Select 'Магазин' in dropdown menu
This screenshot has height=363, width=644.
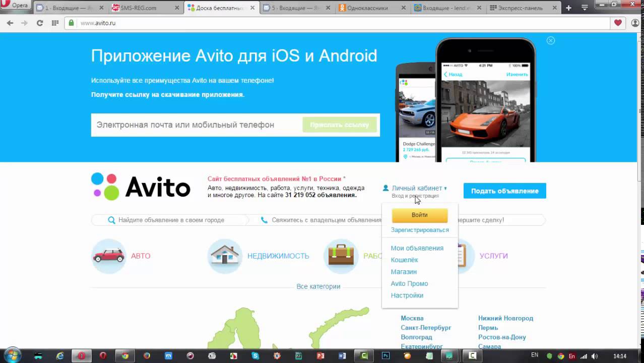(x=404, y=272)
